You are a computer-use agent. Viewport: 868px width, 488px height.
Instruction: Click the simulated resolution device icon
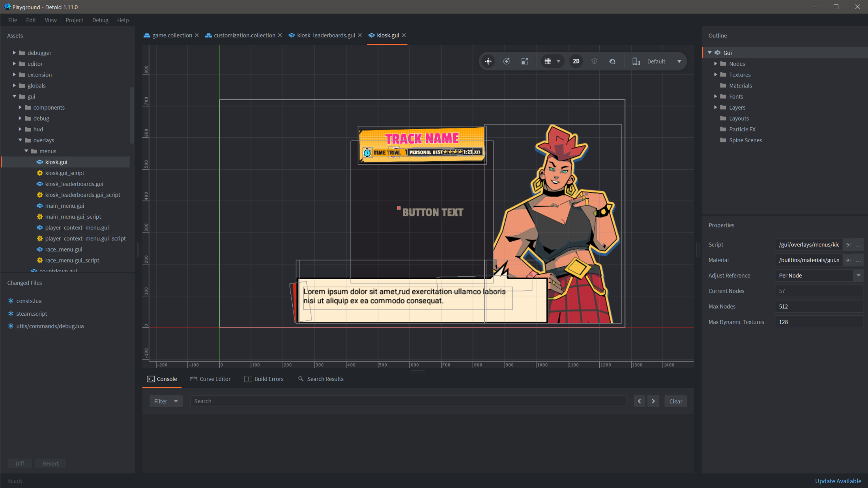(x=636, y=61)
